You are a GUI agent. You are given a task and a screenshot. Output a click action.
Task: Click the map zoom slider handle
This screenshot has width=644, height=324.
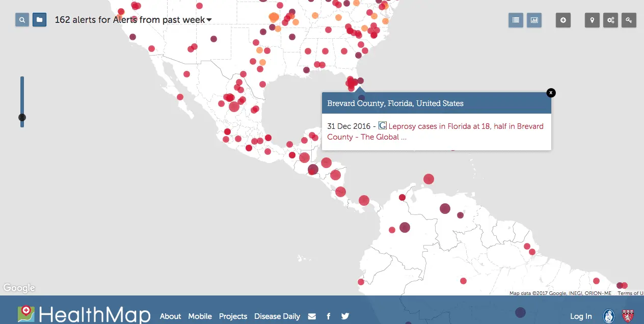pos(22,118)
